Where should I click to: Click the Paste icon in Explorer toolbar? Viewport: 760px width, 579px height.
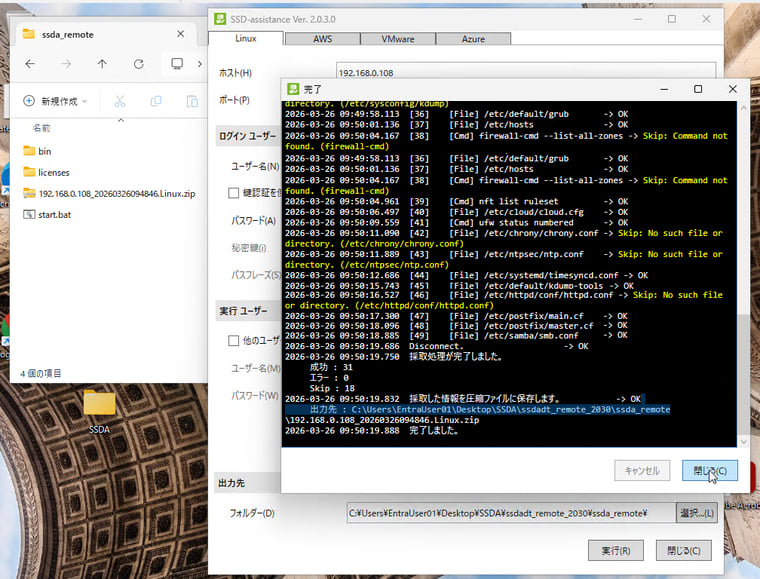[x=192, y=101]
